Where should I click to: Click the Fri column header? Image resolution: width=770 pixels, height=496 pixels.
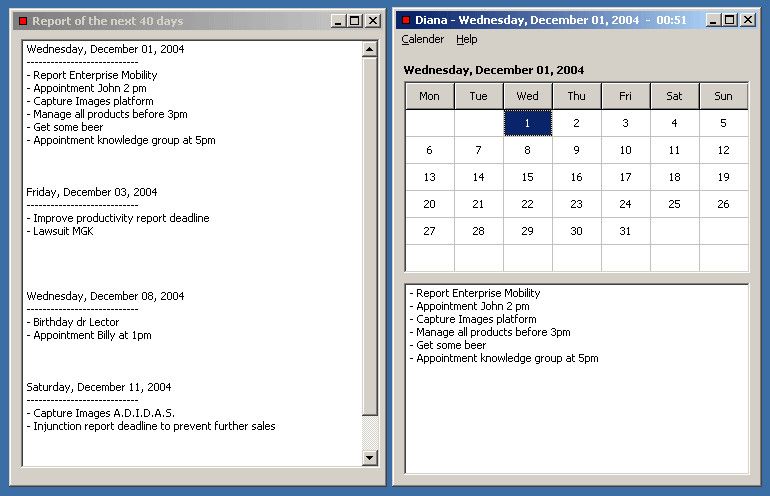626,96
